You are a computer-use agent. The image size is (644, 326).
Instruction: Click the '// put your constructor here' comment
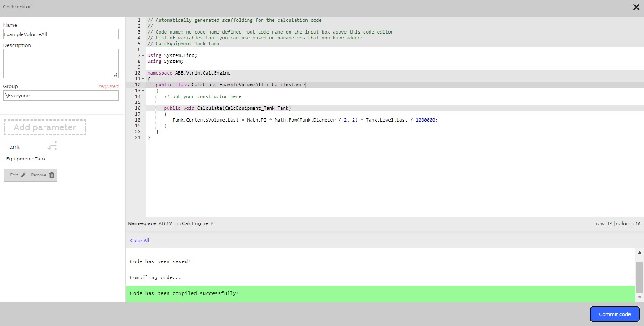[202, 96]
